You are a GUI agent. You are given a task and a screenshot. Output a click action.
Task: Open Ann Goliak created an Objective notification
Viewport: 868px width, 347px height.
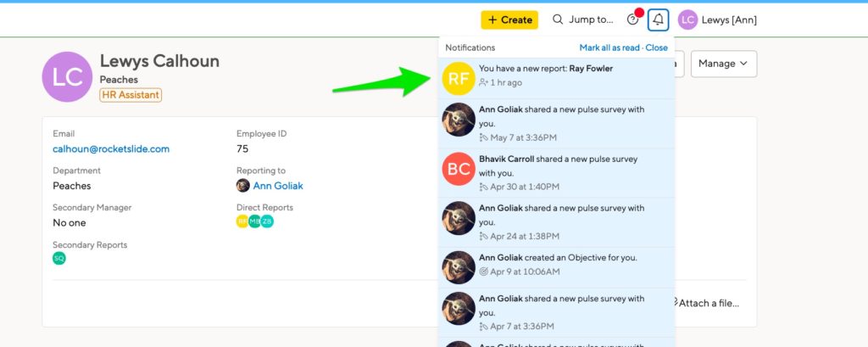tap(556, 268)
